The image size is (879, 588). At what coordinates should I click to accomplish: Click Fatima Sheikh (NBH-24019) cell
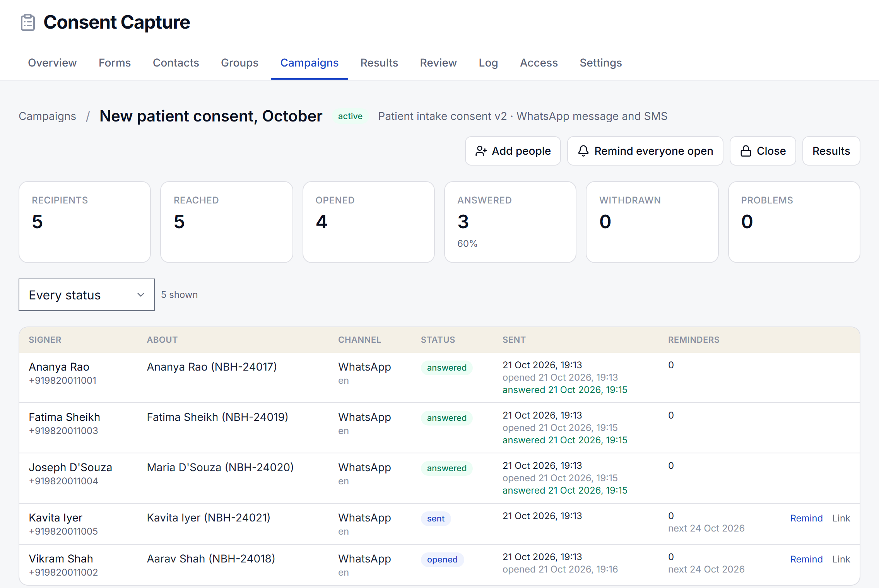tap(217, 417)
